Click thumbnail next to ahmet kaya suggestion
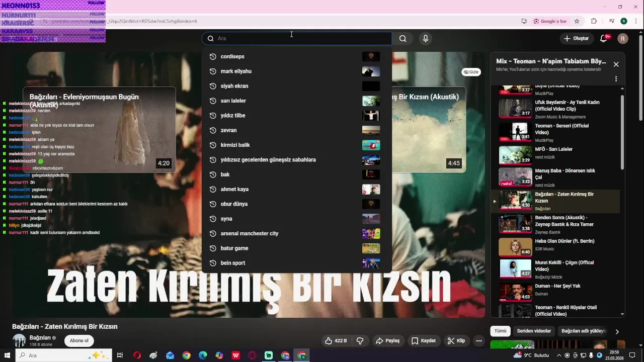644x362 pixels. (371, 189)
